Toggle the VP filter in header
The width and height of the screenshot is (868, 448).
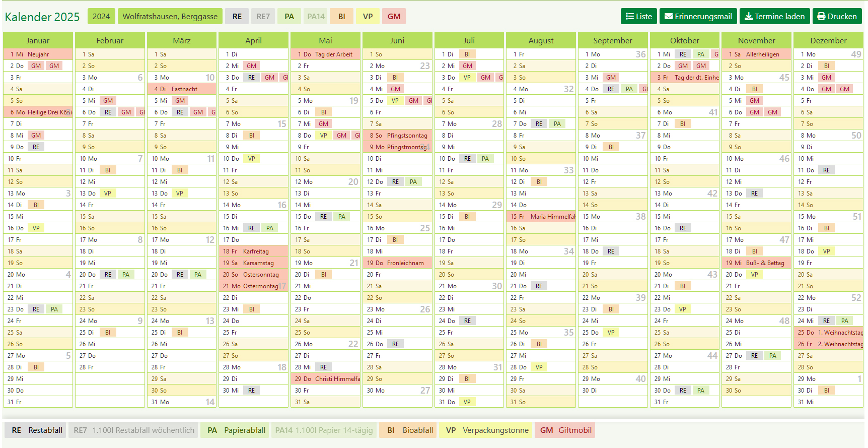click(x=368, y=16)
